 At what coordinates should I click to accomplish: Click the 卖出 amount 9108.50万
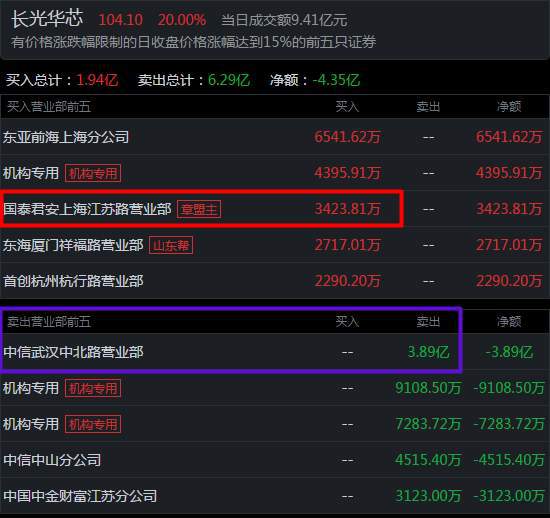pos(428,388)
